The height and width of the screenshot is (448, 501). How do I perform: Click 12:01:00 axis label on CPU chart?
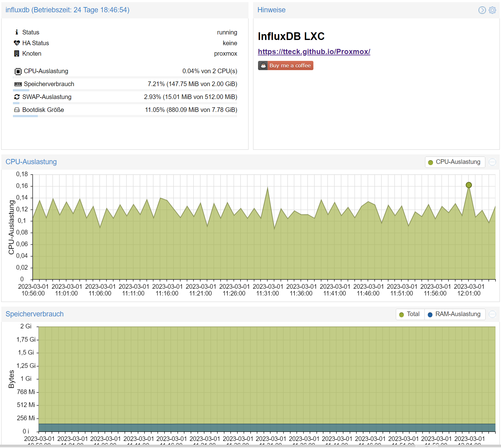[469, 290]
